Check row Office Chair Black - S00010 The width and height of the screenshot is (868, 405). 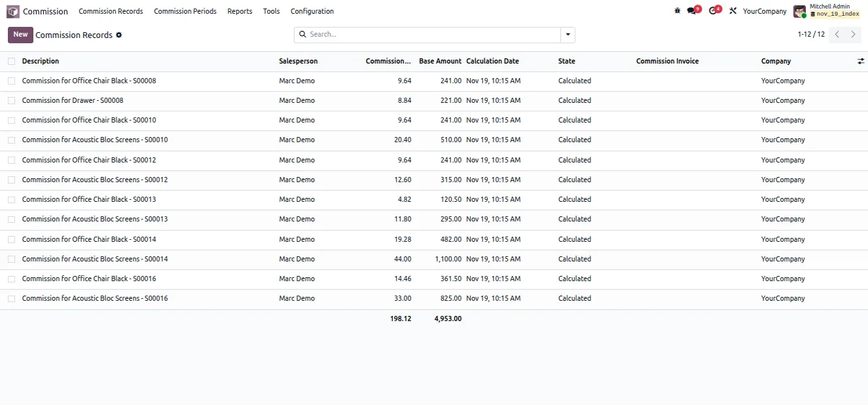11,120
